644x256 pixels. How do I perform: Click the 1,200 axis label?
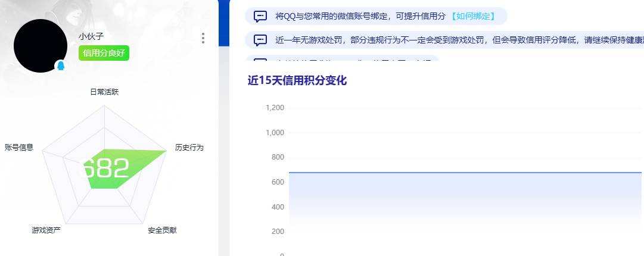275,108
